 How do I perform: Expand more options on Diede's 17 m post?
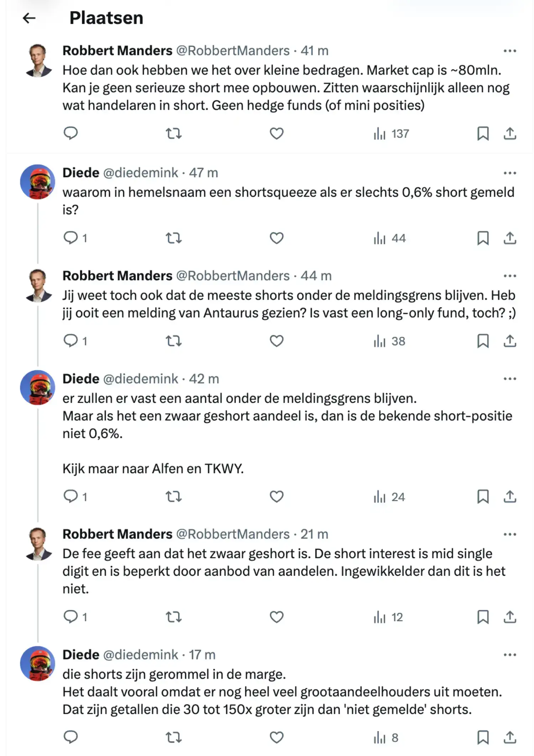(x=510, y=655)
